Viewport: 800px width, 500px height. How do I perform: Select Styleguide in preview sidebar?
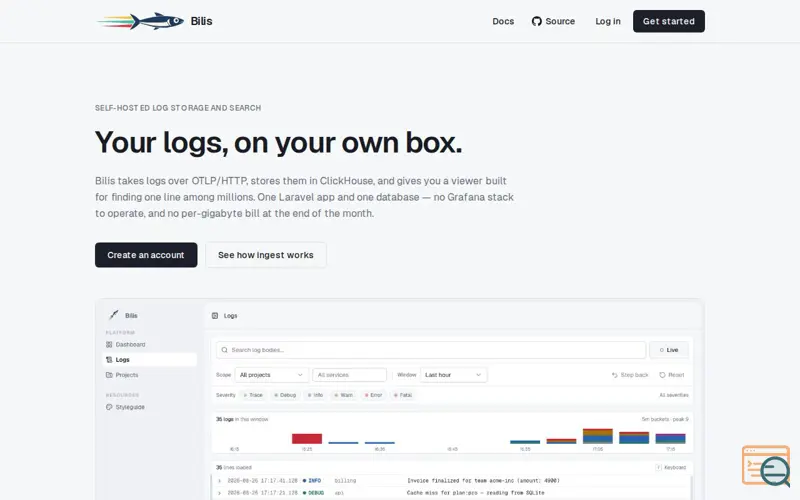pos(149,407)
